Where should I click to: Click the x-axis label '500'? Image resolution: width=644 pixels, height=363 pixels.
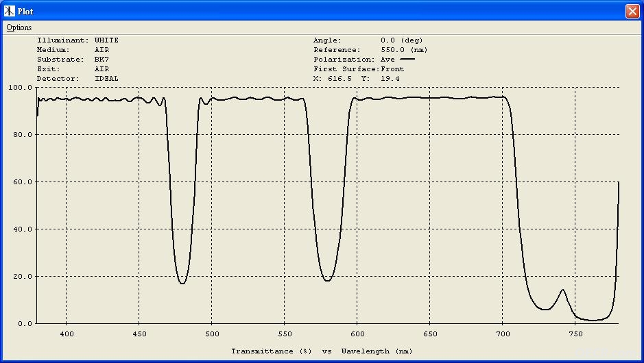[212, 334]
